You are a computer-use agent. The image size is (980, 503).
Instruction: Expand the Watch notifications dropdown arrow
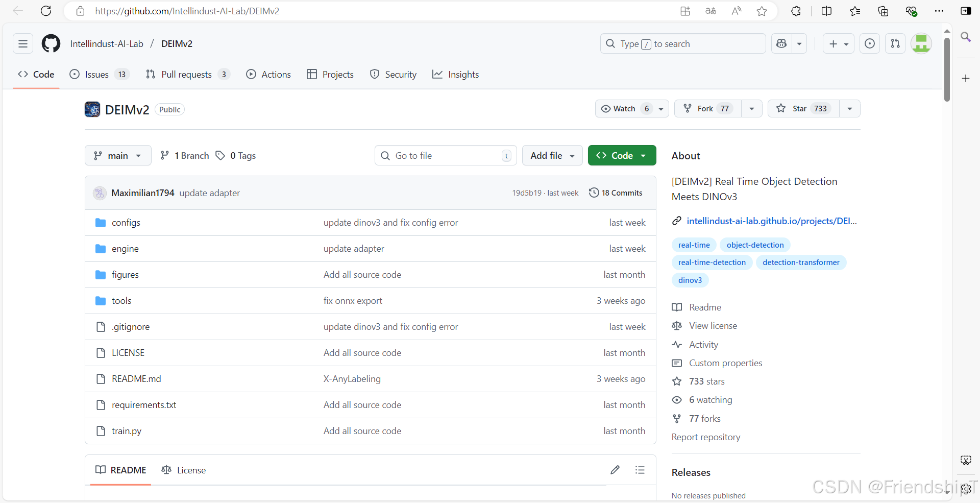pos(661,109)
